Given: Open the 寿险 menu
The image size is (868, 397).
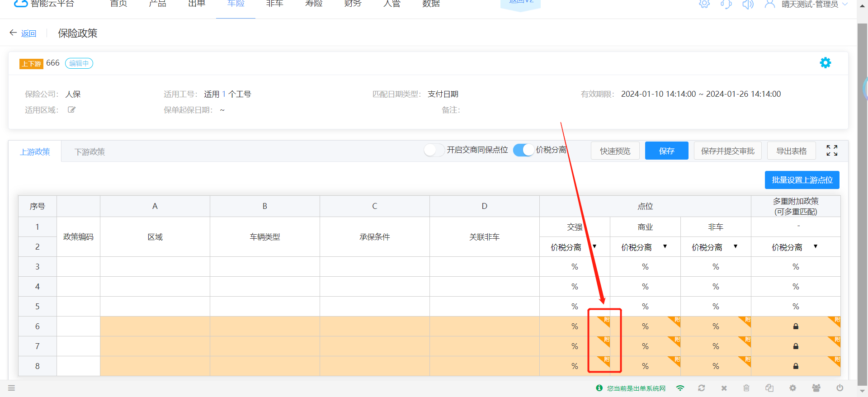Looking at the screenshot, I should coord(314,4).
